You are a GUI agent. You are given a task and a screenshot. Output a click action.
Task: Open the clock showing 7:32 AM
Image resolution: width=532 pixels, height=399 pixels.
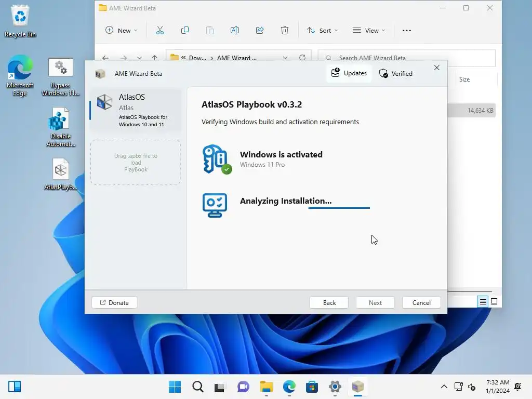click(497, 387)
